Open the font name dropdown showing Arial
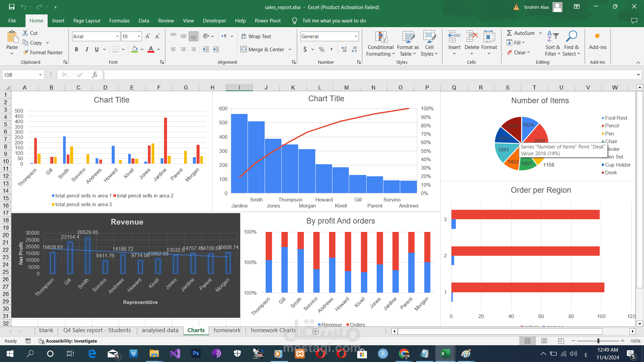 tap(117, 36)
